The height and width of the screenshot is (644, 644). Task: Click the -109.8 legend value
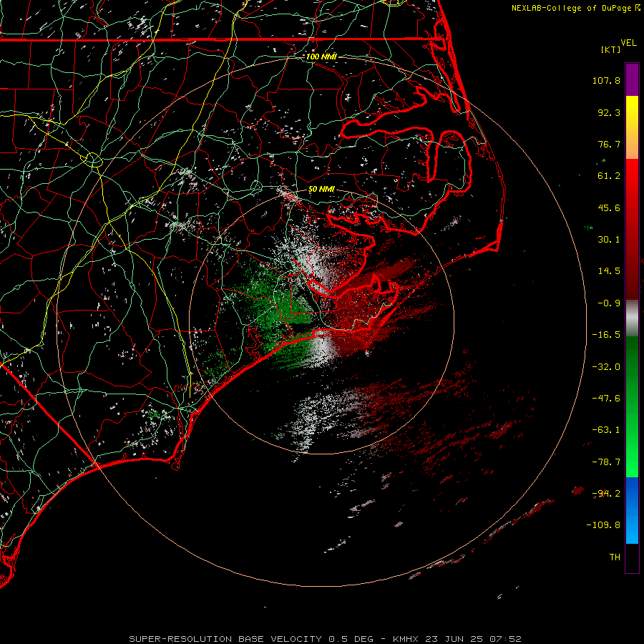[604, 525]
